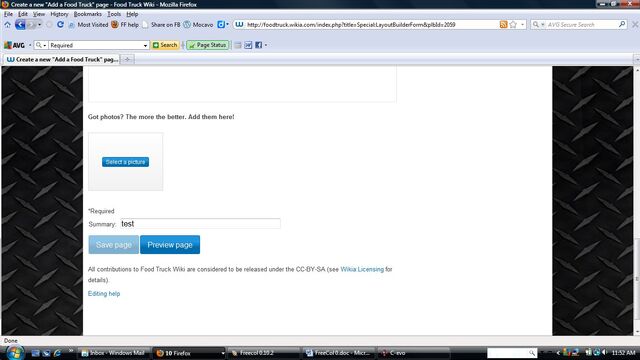Close the AVG toolbar find bar X

tap(635, 24)
